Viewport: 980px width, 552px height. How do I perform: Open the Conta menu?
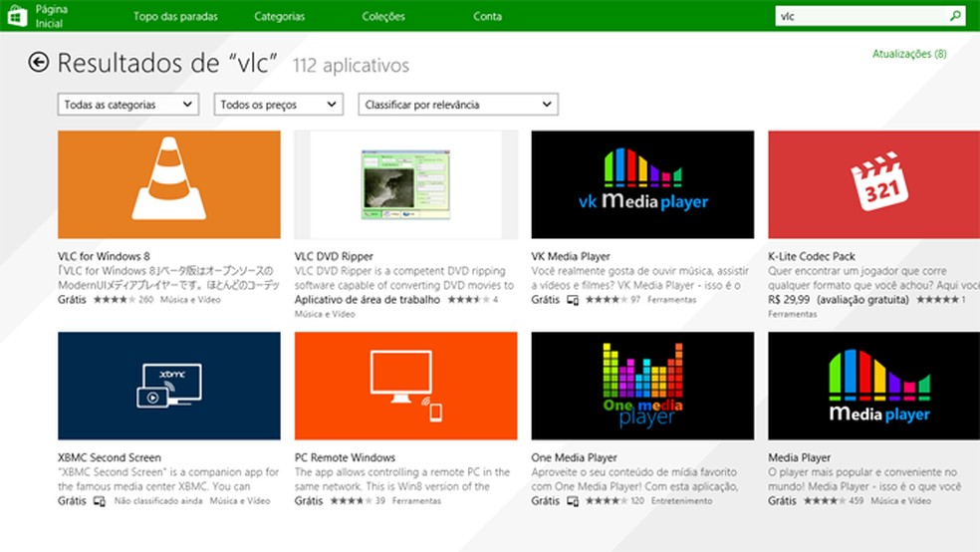pyautogui.click(x=487, y=16)
